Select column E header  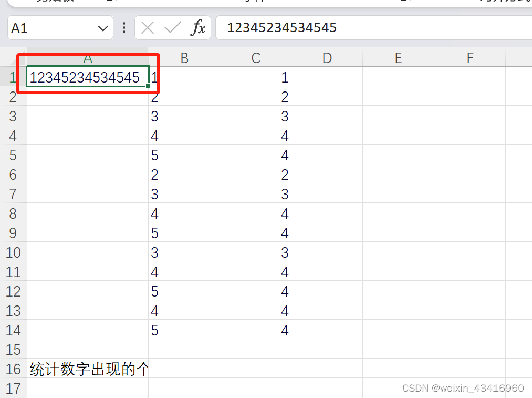[x=398, y=58]
